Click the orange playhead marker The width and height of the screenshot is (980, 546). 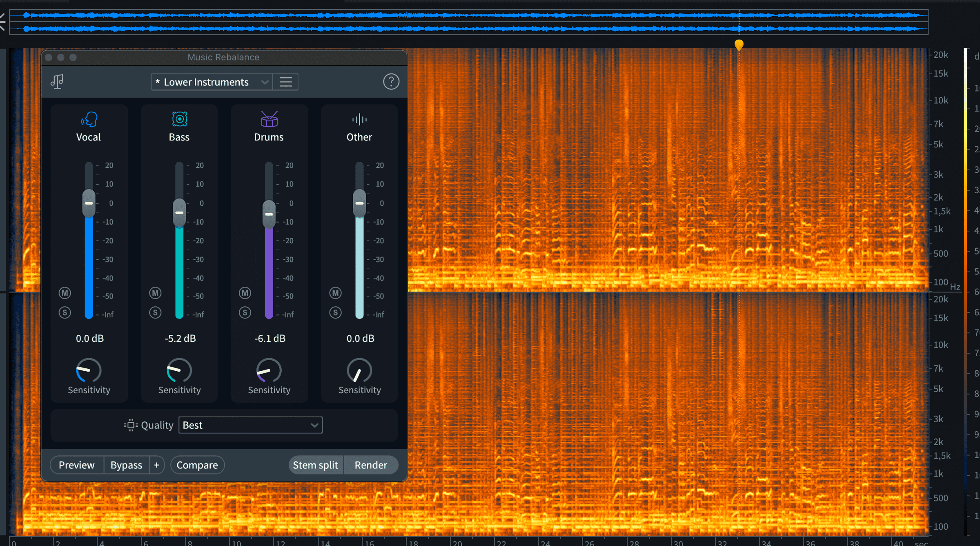tap(739, 45)
